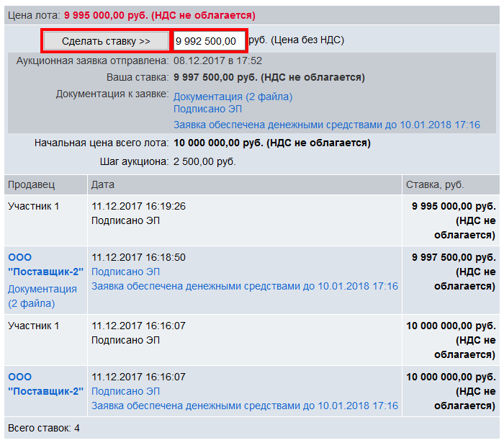Click the 'Всего ставок: 4' footer text
The height and width of the screenshot is (443, 504).
point(43,429)
